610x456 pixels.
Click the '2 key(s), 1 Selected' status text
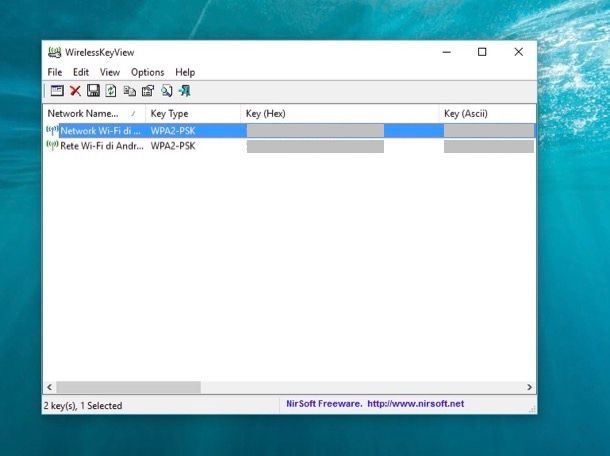pyautogui.click(x=83, y=406)
